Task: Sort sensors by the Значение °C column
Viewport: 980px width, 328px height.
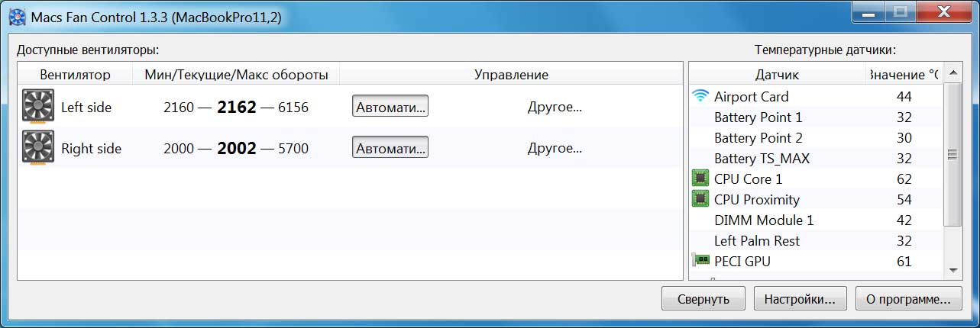Action: [x=904, y=75]
